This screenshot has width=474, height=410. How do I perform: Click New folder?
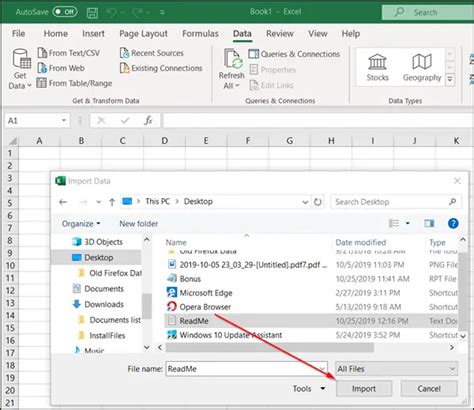pos(139,224)
